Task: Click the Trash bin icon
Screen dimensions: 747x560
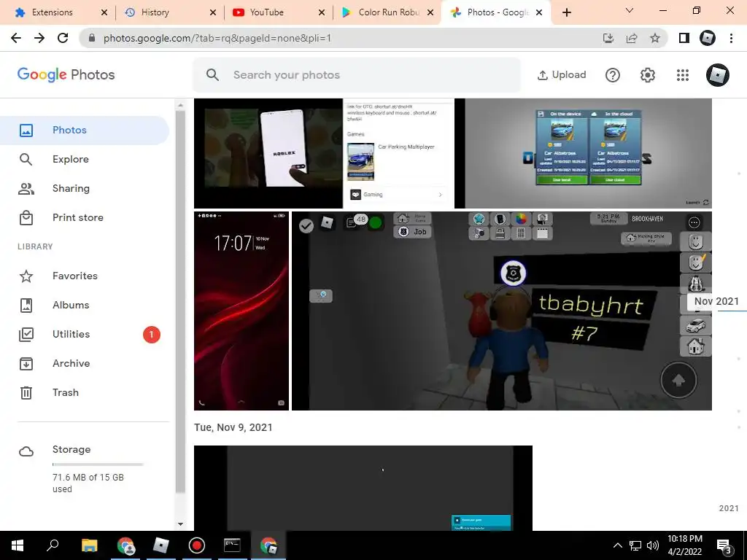Action: [26, 392]
